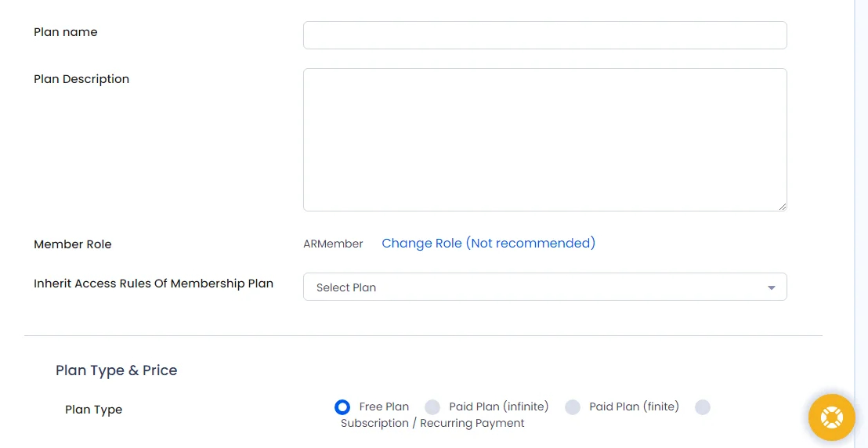Click inside the Plan Description textarea

click(x=544, y=139)
